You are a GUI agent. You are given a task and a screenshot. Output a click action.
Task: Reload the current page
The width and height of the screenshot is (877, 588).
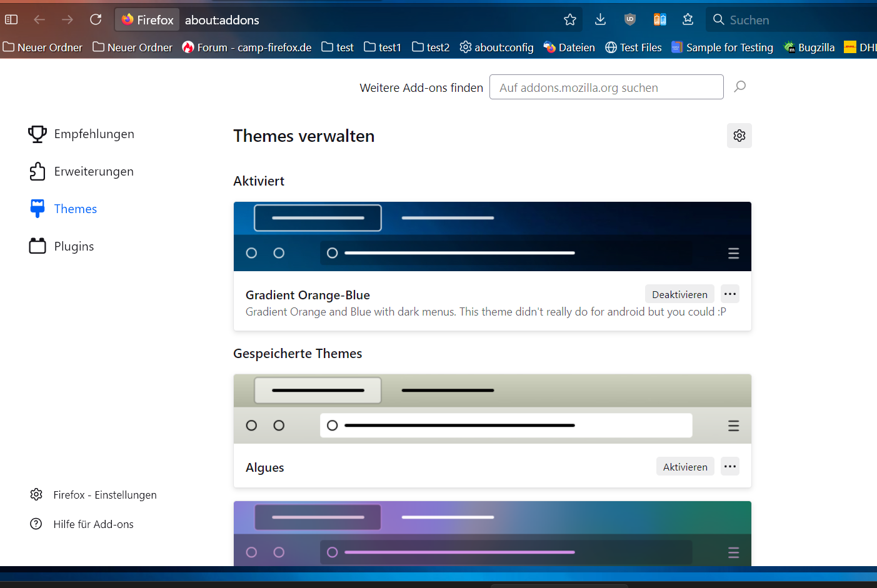tap(96, 19)
